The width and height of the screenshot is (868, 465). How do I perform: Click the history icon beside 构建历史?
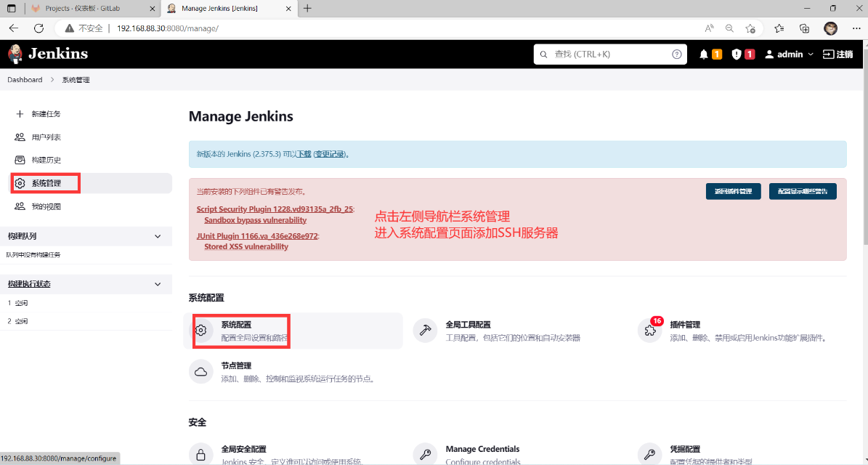pos(20,160)
